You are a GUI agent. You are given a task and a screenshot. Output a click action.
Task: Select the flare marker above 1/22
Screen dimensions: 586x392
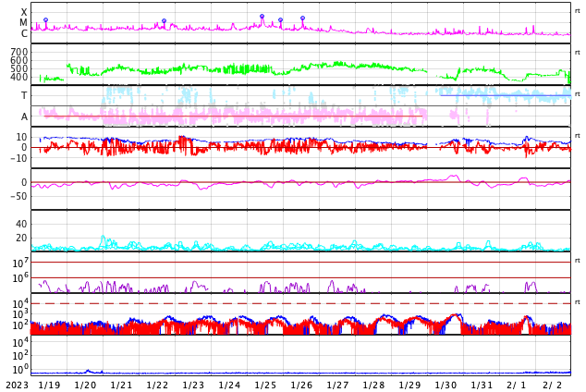pos(165,21)
